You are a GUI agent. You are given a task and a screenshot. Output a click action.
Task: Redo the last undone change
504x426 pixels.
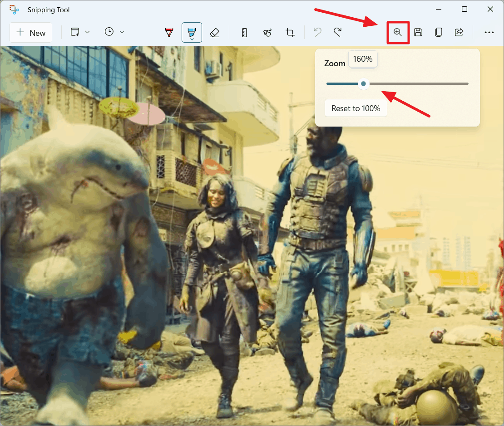(x=337, y=32)
